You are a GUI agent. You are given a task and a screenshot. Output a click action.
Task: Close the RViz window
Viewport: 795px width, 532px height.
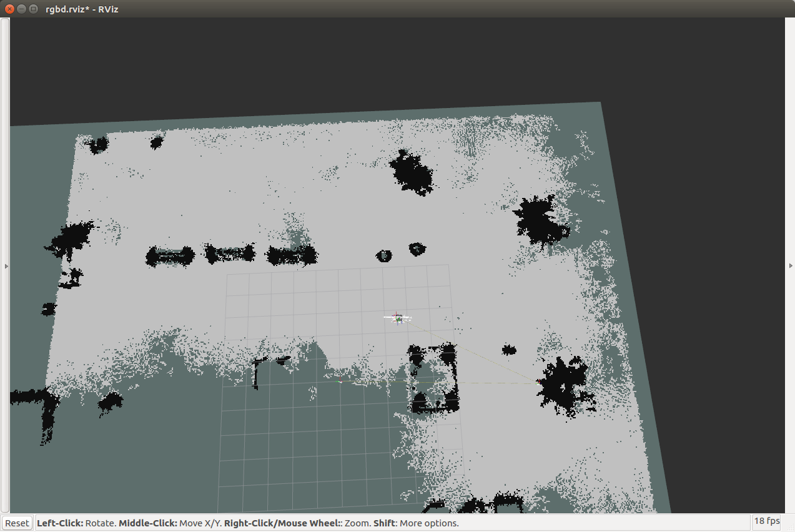coord(9,9)
